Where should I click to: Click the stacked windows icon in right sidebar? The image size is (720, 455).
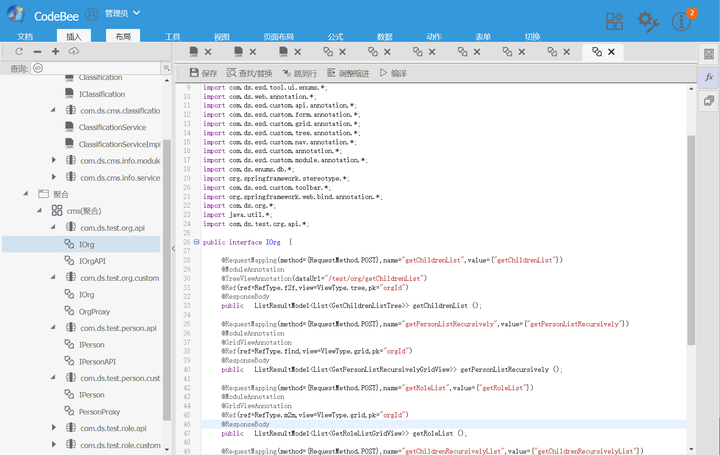708,101
